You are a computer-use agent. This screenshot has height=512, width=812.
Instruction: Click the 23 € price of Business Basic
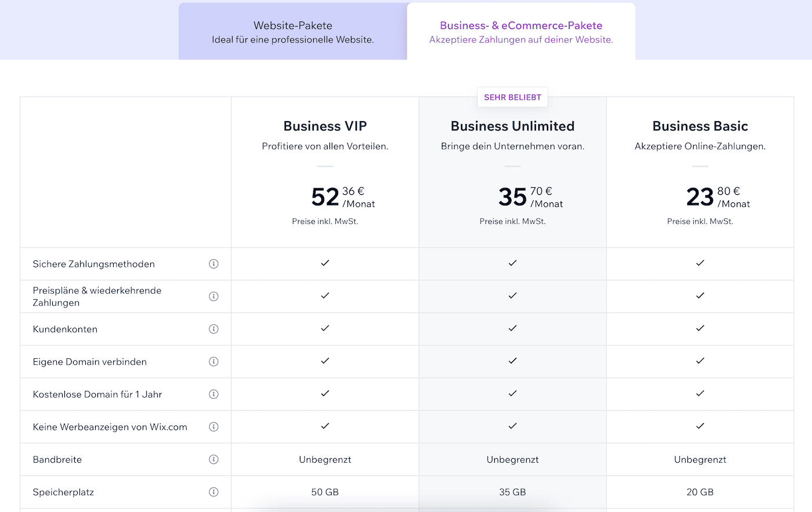coord(718,197)
